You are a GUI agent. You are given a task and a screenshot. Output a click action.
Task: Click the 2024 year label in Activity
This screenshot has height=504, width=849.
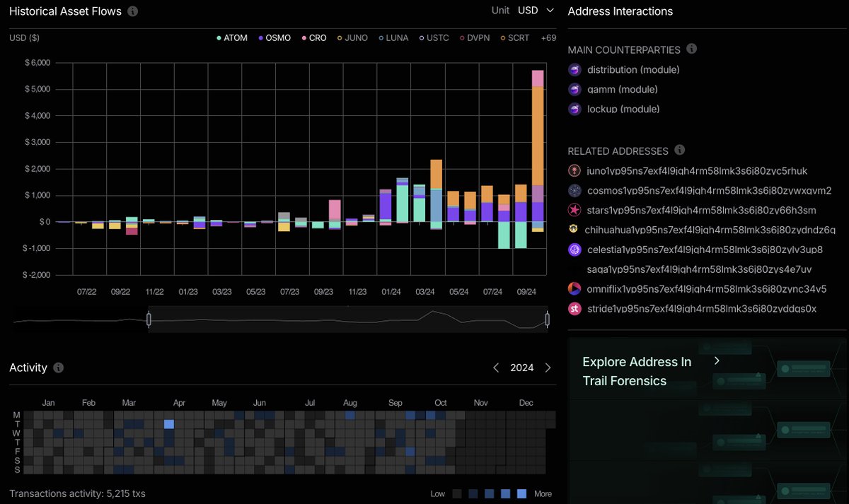(522, 368)
